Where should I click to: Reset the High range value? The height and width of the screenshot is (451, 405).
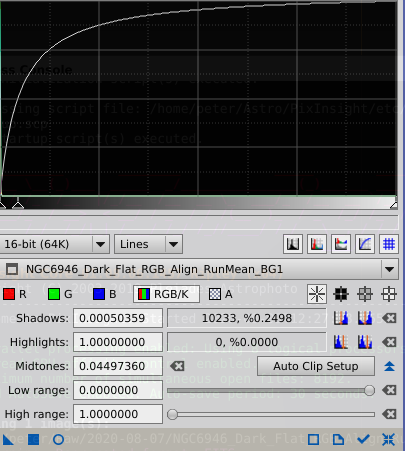pos(389,414)
